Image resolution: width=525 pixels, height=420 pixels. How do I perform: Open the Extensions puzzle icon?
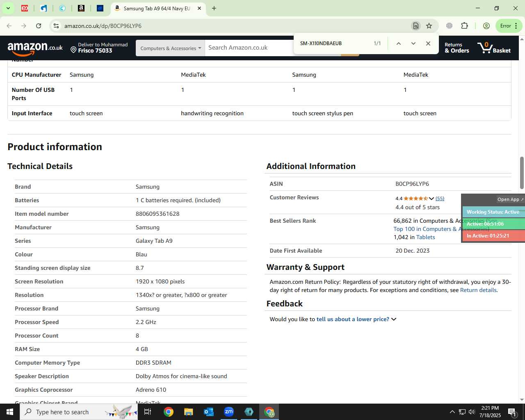click(x=464, y=26)
